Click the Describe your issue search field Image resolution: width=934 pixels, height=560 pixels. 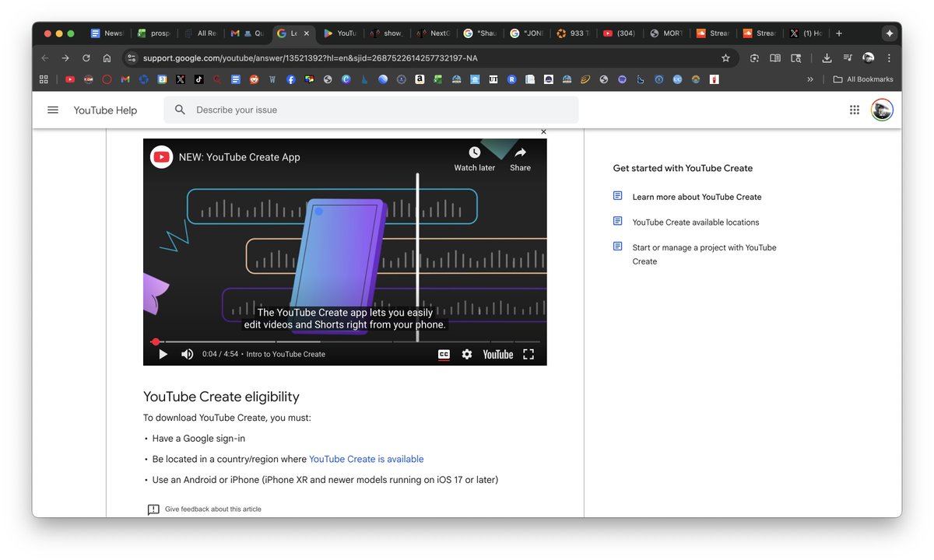coord(371,110)
